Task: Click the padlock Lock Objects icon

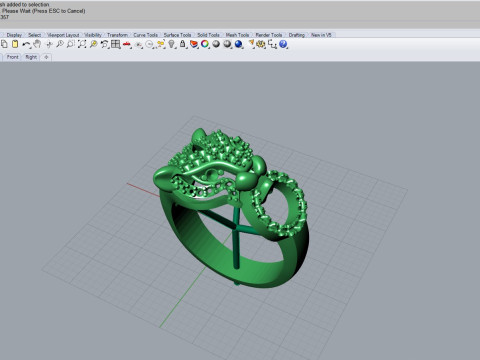Action: tap(183, 44)
